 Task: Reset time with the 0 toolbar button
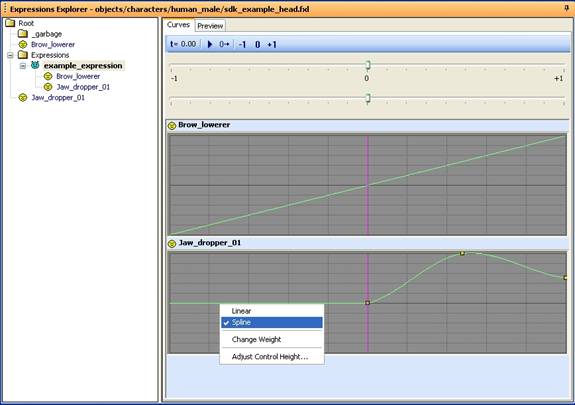257,45
